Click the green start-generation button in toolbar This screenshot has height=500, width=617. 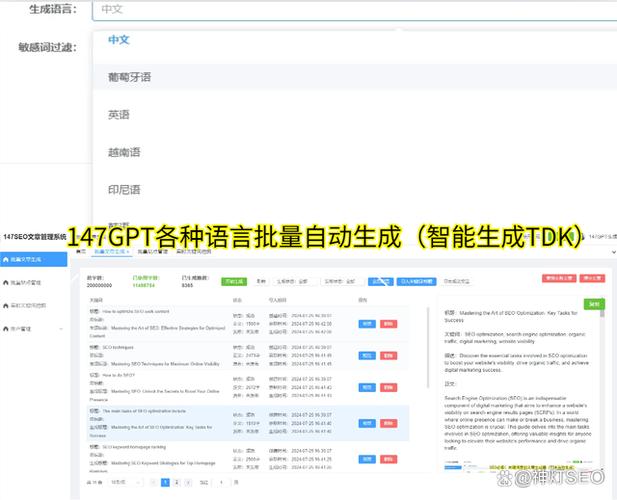[x=234, y=282]
